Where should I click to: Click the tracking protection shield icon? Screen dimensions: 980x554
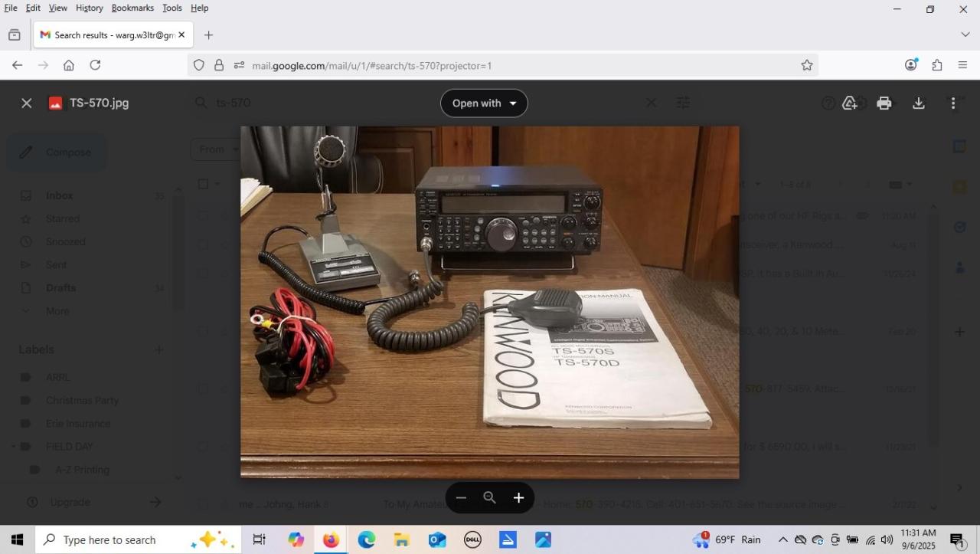pos(199,65)
